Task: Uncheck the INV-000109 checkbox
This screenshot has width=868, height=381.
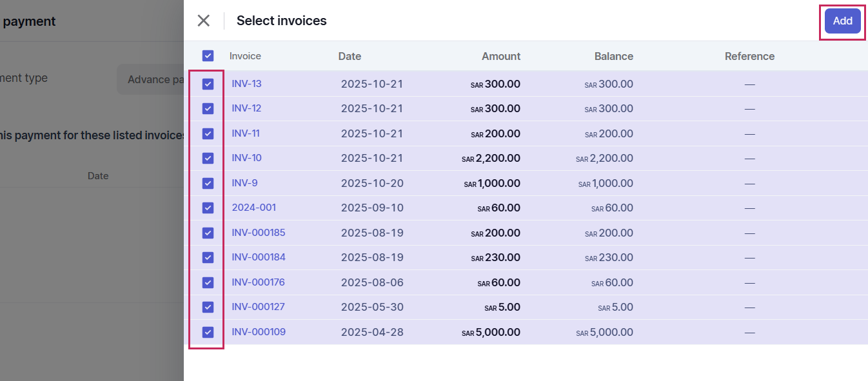Action: pos(208,332)
